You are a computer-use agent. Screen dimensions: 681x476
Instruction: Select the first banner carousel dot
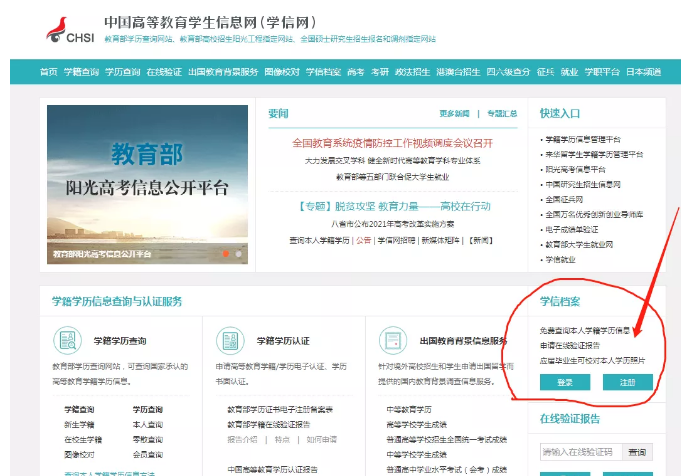pyautogui.click(x=226, y=254)
